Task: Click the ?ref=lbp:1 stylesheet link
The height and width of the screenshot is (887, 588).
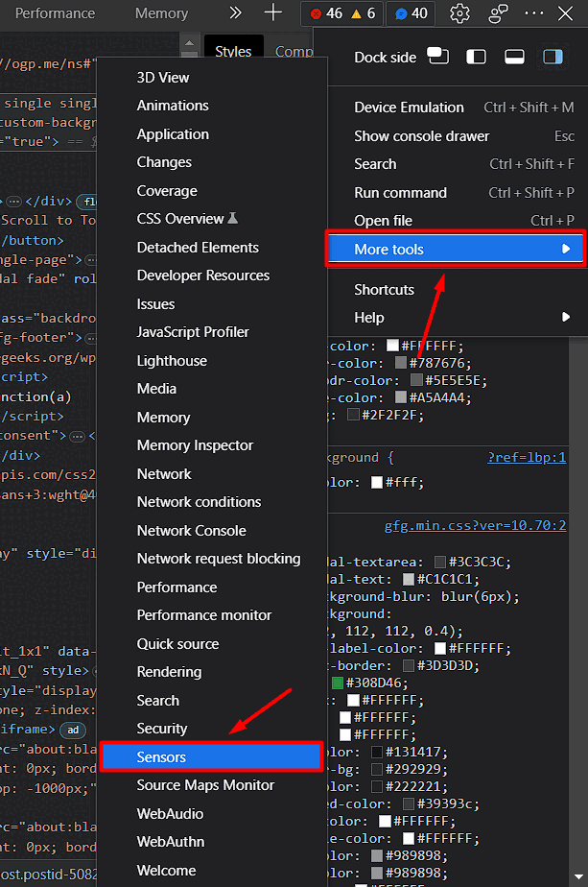Action: point(527,457)
